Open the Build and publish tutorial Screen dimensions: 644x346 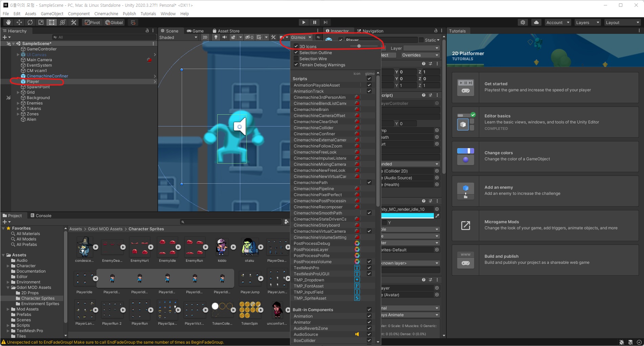545,260
